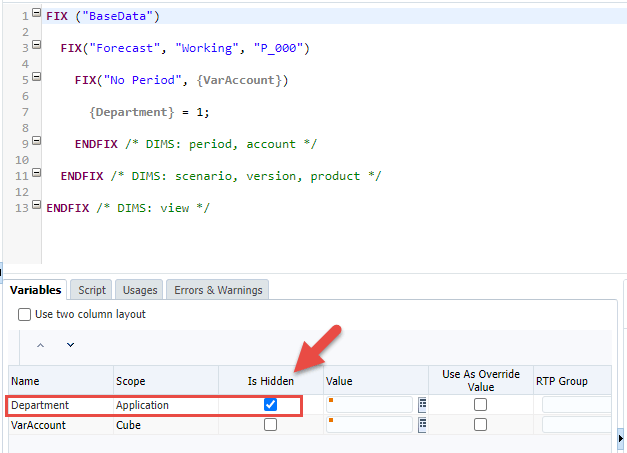Switch to the Script tab
Image resolution: width=627 pixels, height=453 pixels.
point(92,290)
